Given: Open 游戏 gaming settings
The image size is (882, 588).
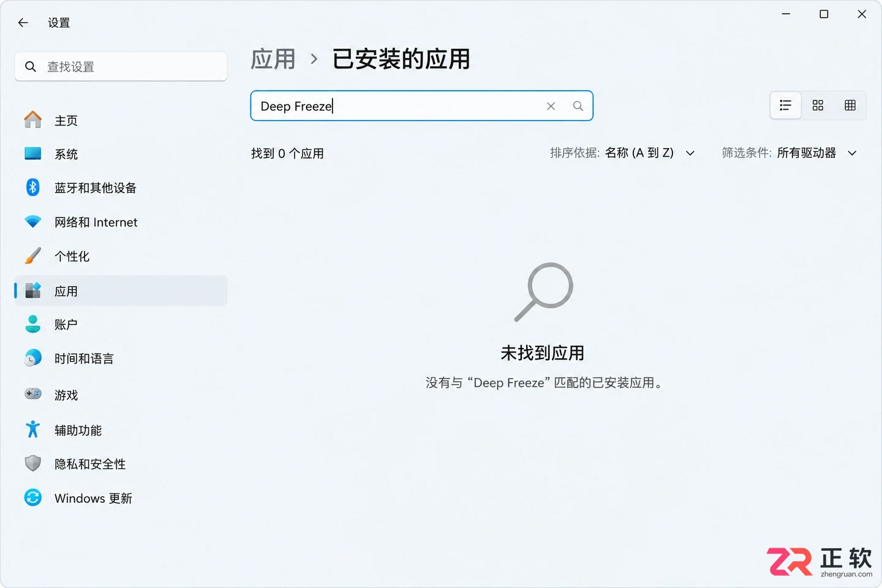Looking at the screenshot, I should (121, 395).
